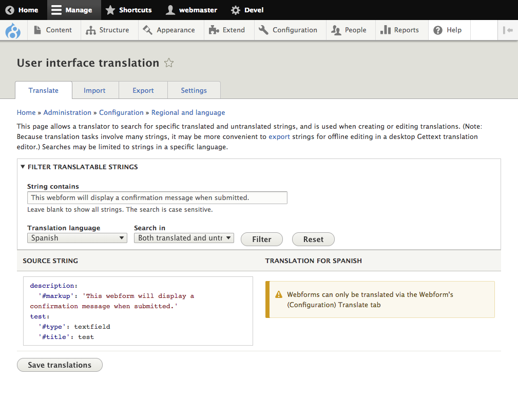Open the Appearance admin section
Image resolution: width=518 pixels, height=420 pixels.
coord(169,30)
